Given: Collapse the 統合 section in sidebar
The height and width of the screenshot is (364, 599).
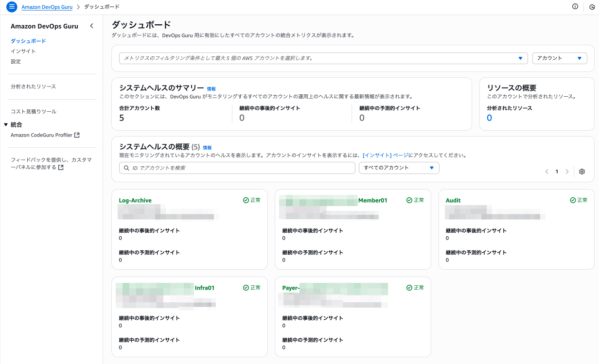Looking at the screenshot, I should tap(6, 125).
